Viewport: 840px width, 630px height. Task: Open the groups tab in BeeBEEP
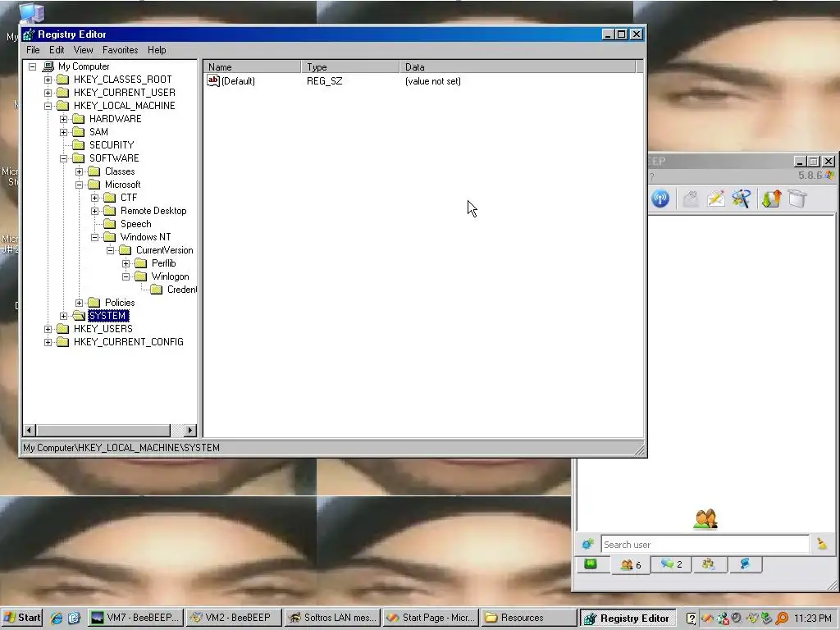click(709, 564)
